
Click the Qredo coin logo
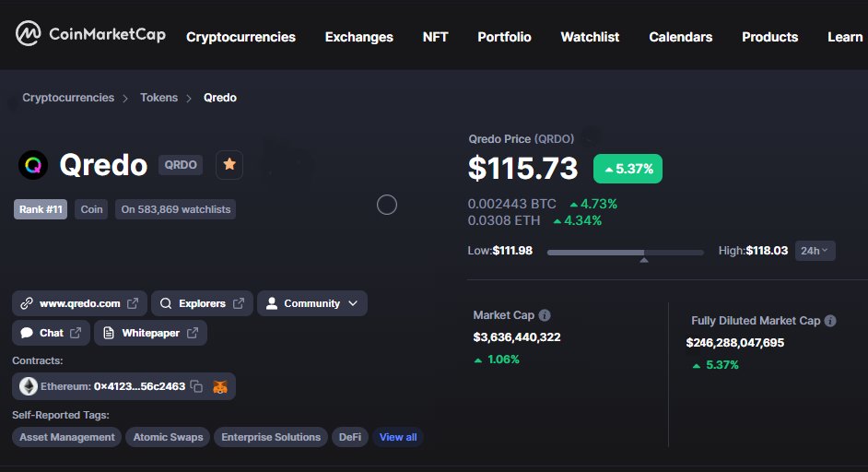pyautogui.click(x=33, y=165)
